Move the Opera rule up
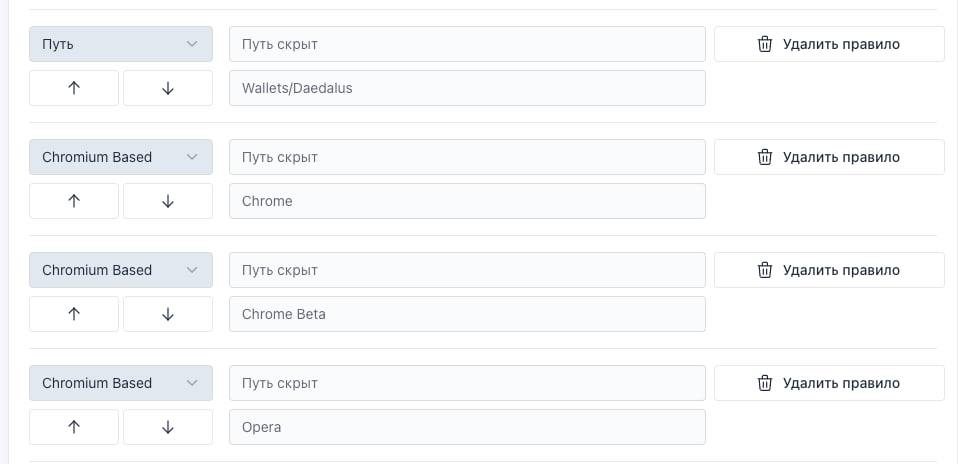Image resolution: width=958 pixels, height=464 pixels. (x=74, y=427)
